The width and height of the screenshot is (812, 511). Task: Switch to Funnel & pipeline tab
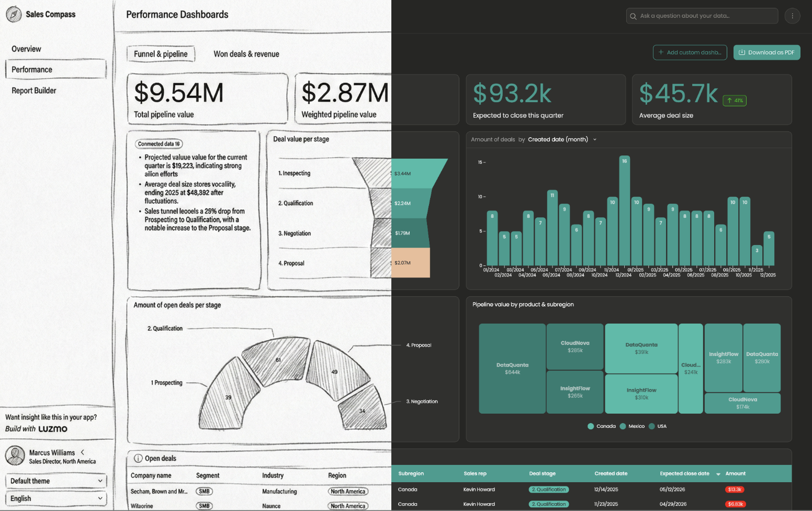161,54
